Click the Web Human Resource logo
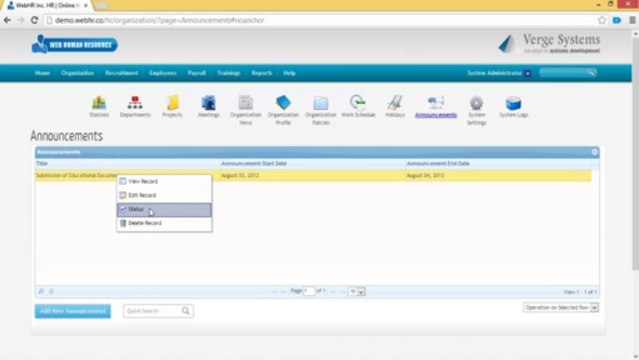The image size is (639, 360). click(75, 44)
